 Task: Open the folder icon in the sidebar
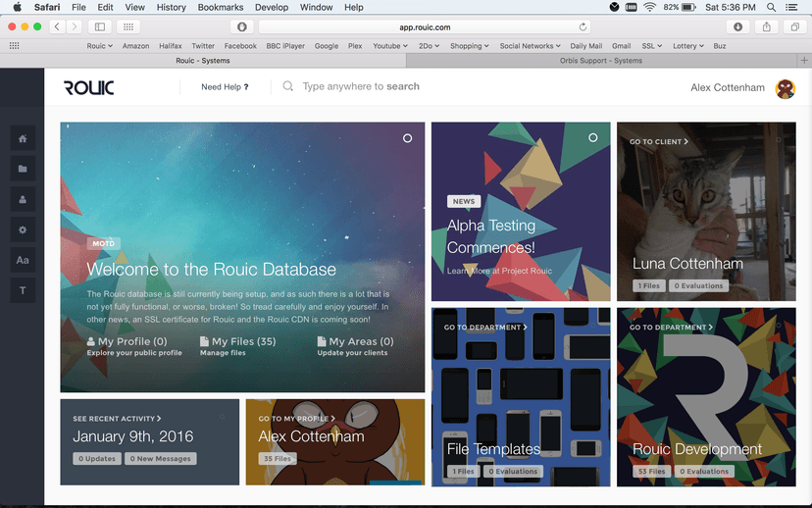pyautogui.click(x=23, y=169)
